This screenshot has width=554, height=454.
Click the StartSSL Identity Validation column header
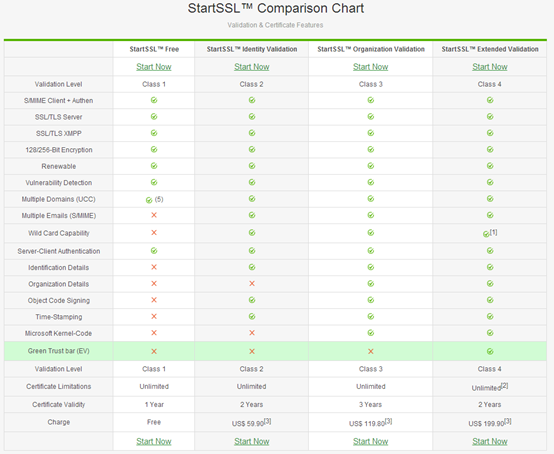click(x=252, y=49)
